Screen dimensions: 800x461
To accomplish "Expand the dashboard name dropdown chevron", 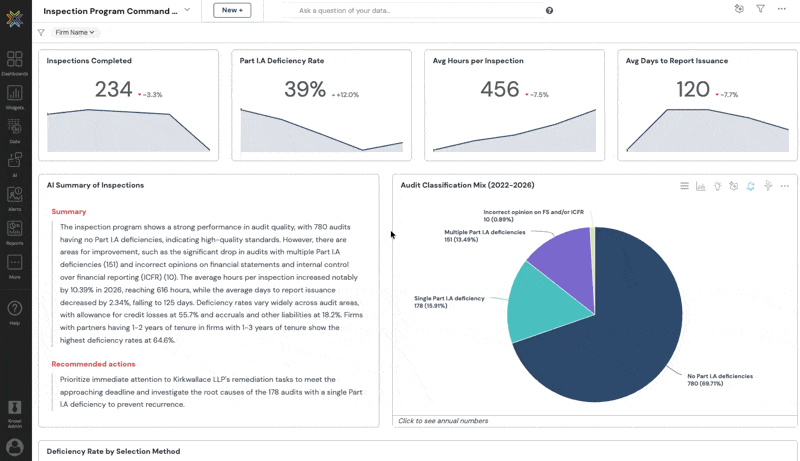I will click(x=187, y=10).
